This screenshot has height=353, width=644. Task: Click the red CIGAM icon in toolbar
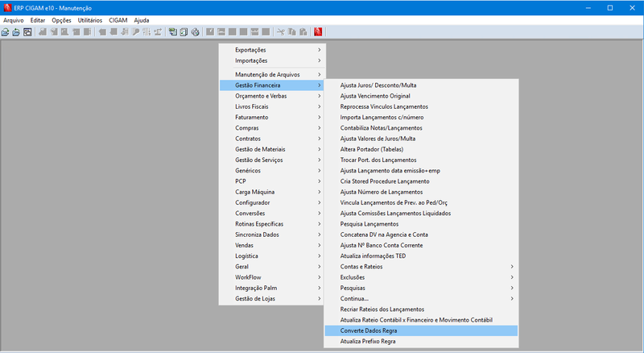click(x=318, y=31)
